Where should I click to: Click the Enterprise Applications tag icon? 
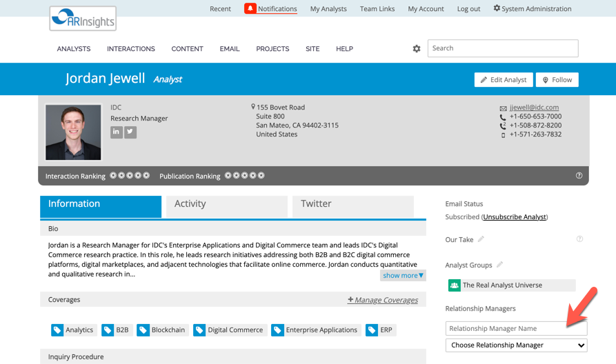coord(277,330)
